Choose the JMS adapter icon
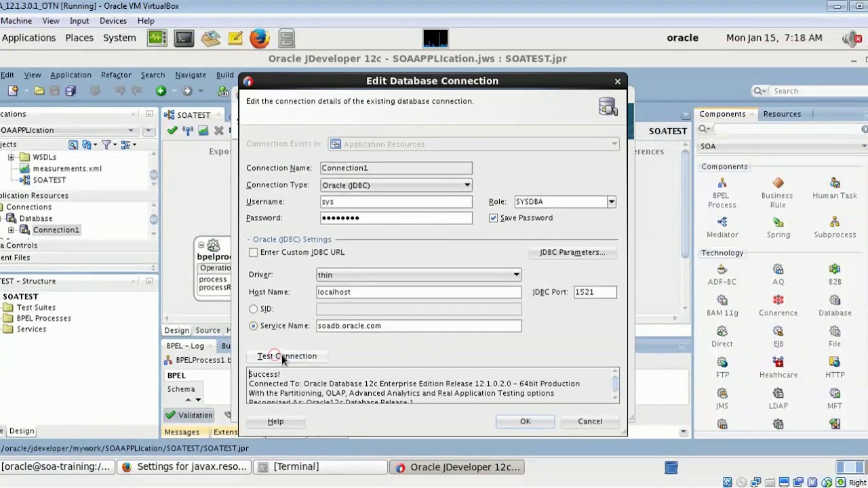The width and height of the screenshot is (868, 488). pos(722,394)
